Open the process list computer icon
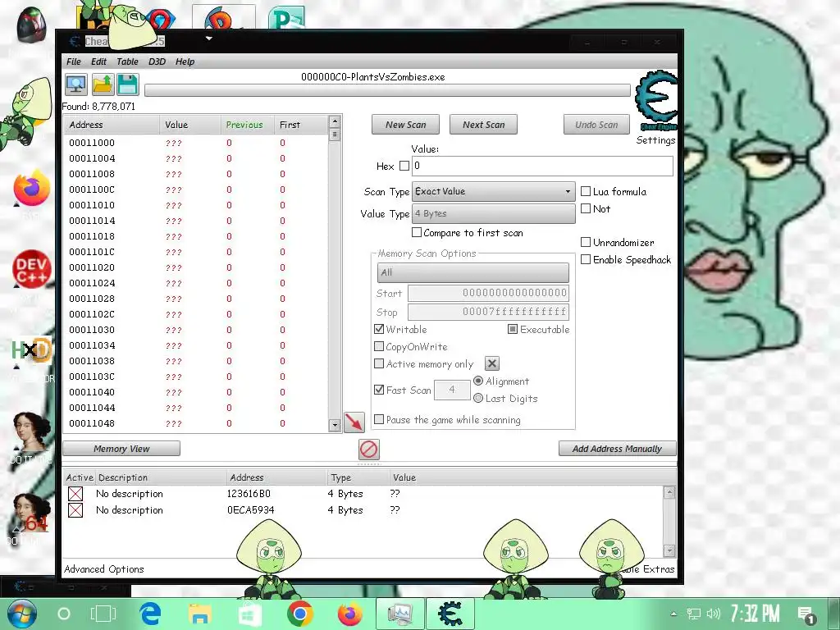840x630 pixels. 76,84
